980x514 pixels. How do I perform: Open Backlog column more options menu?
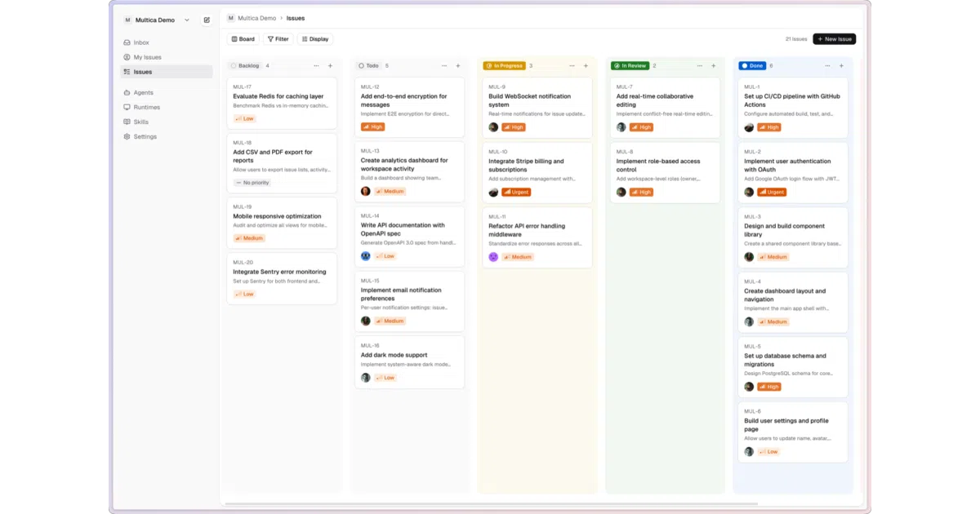pyautogui.click(x=316, y=65)
